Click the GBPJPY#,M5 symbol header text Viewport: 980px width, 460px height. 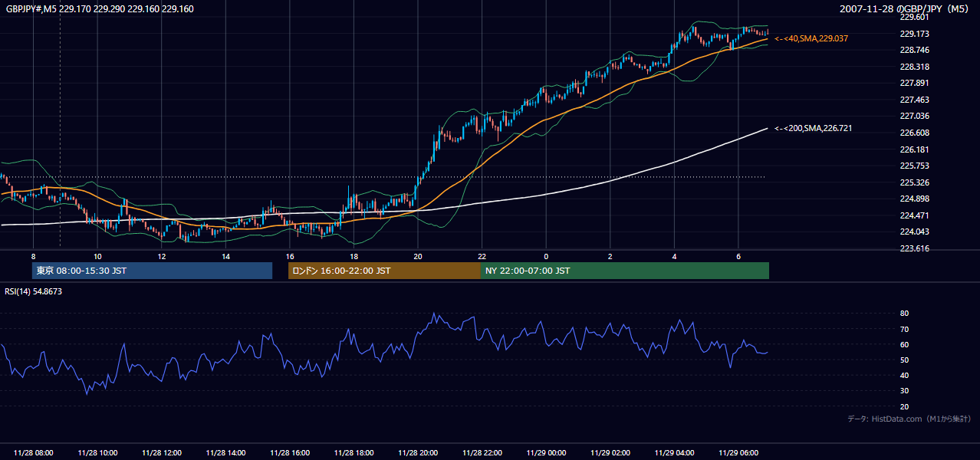100,9
